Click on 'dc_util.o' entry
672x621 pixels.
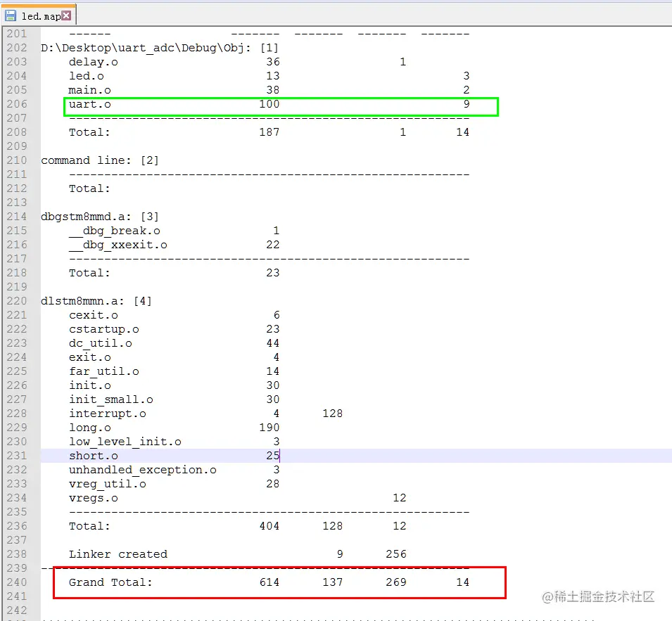[x=101, y=343]
